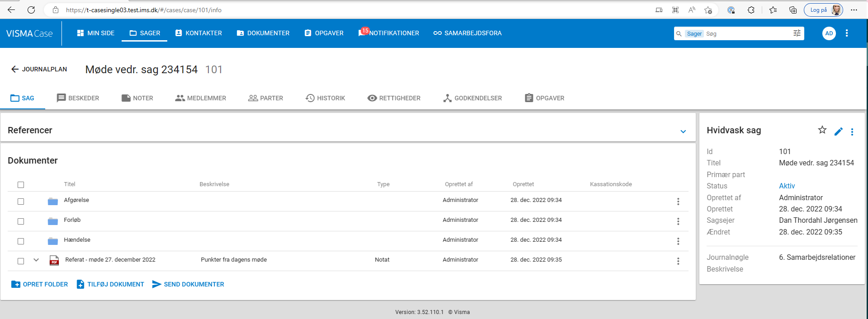The height and width of the screenshot is (319, 868).
Task: Open Hvidvask sag panel more menu
Action: 852,132
